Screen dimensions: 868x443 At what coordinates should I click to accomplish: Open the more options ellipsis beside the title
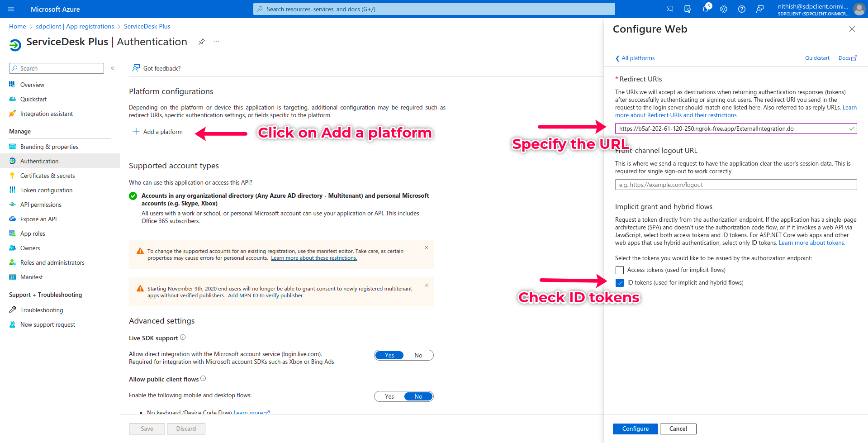216,42
